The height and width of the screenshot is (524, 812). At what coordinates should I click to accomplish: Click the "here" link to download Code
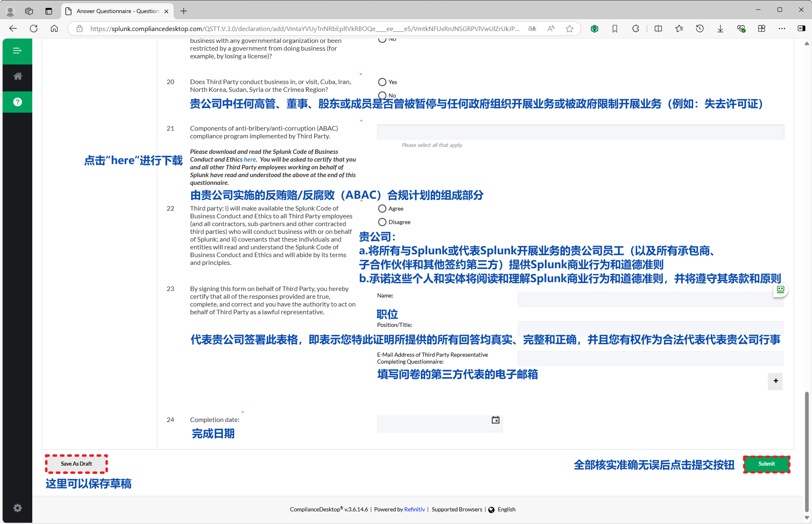(x=250, y=159)
